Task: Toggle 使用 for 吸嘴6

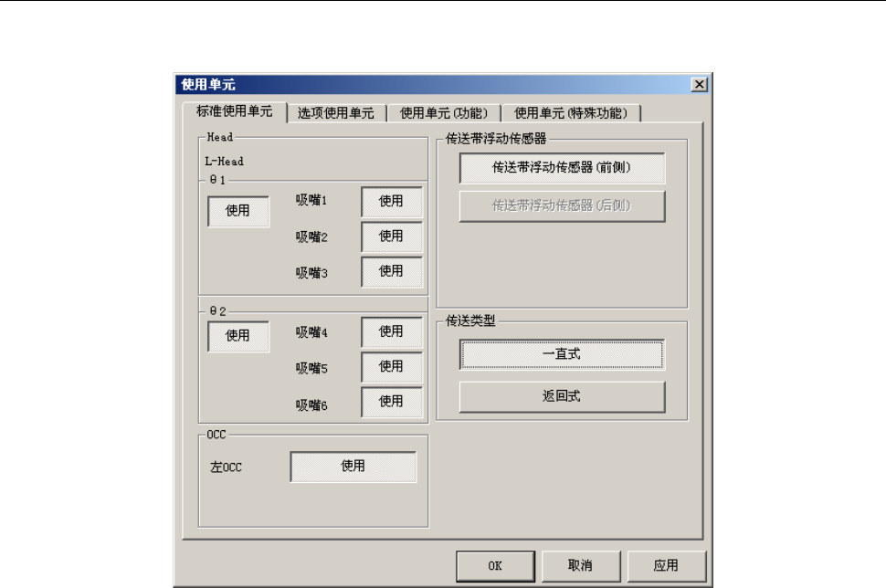Action: tap(392, 402)
